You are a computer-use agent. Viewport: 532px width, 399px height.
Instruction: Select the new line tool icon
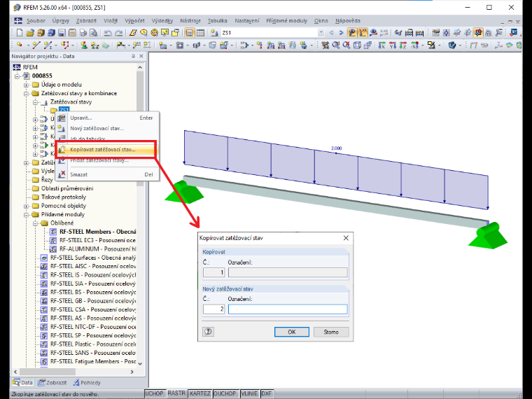click(x=36, y=45)
